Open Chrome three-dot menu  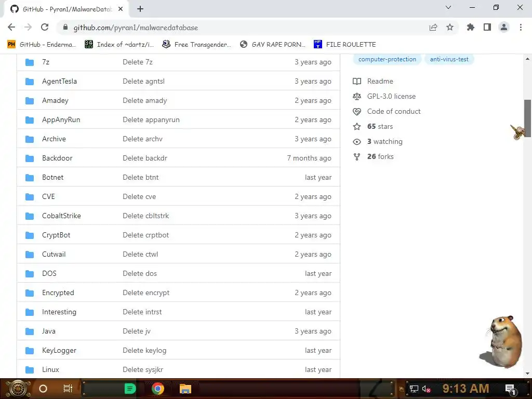point(521,27)
